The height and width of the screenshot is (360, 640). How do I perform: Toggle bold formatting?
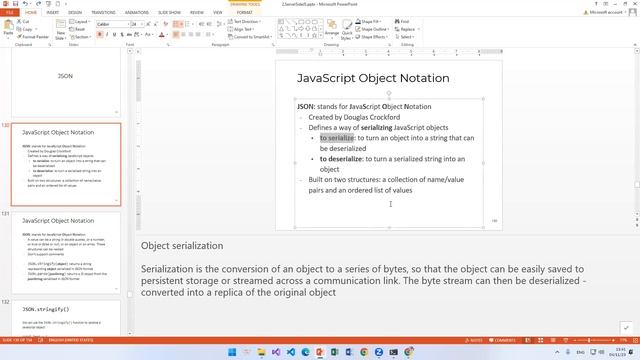pos(100,35)
